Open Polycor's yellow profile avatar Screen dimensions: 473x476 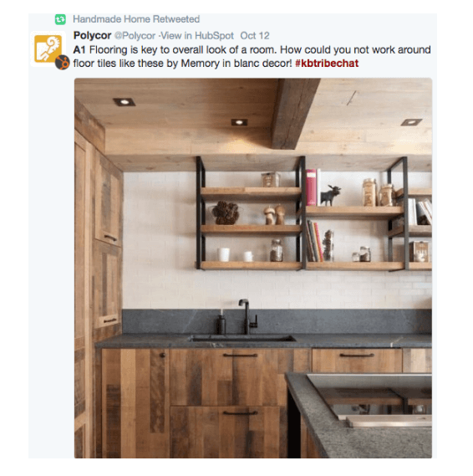[x=48, y=49]
